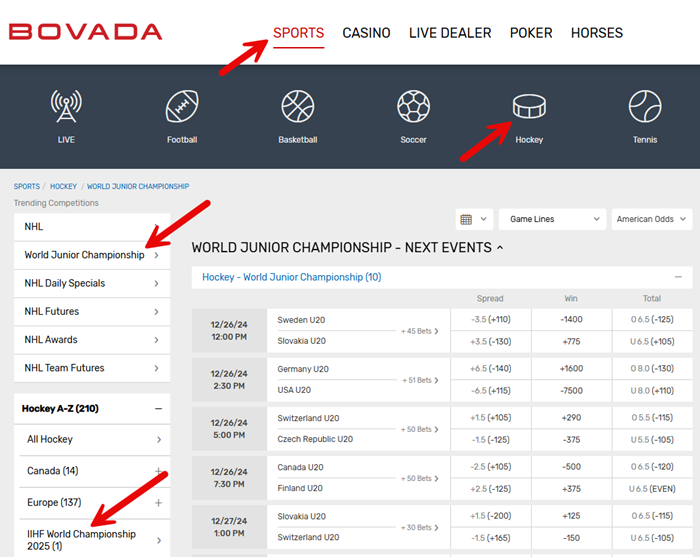This screenshot has width=700, height=557.
Task: Show the +51 Bets for Germany vs USA
Action: coord(420,380)
